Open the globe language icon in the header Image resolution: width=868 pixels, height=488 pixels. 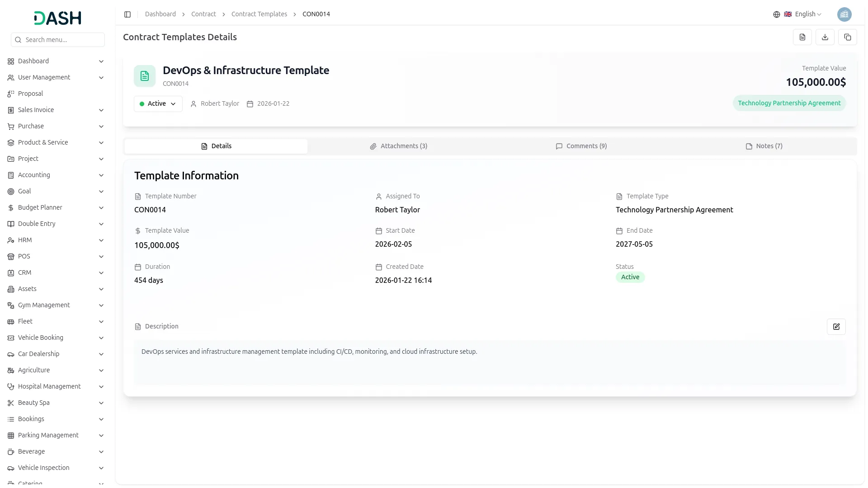click(776, 14)
